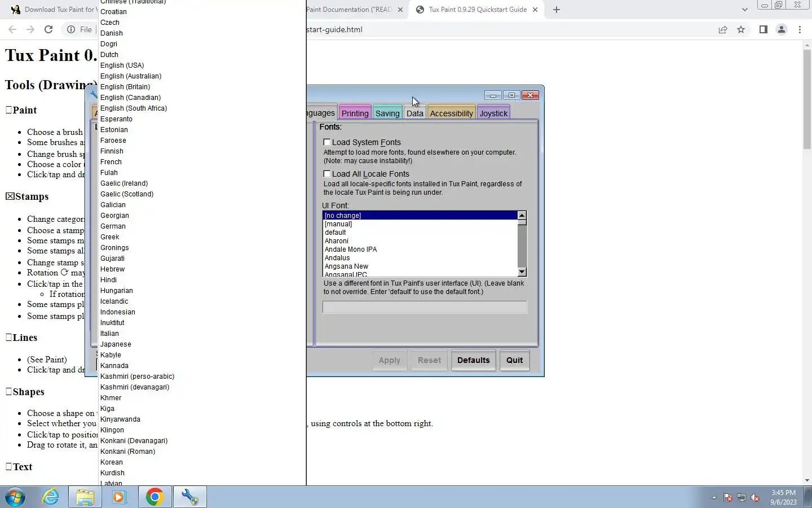
Task: Share this page icon in address bar
Action: (723, 29)
